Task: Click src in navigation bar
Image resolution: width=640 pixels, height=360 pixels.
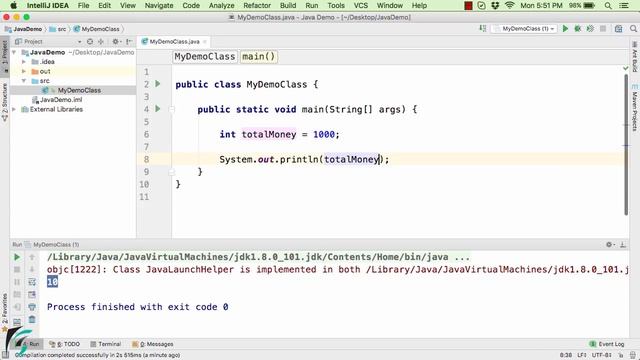Action: coord(58,29)
